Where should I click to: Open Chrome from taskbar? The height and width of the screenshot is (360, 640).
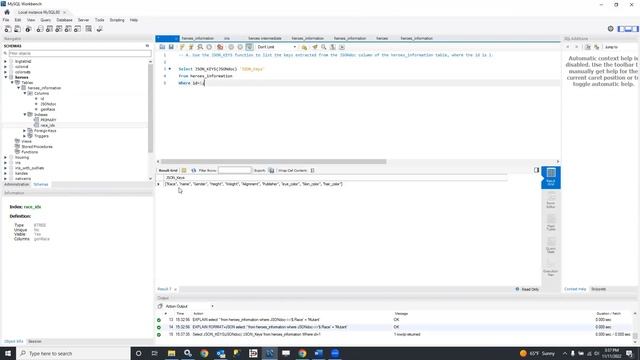click(204, 353)
